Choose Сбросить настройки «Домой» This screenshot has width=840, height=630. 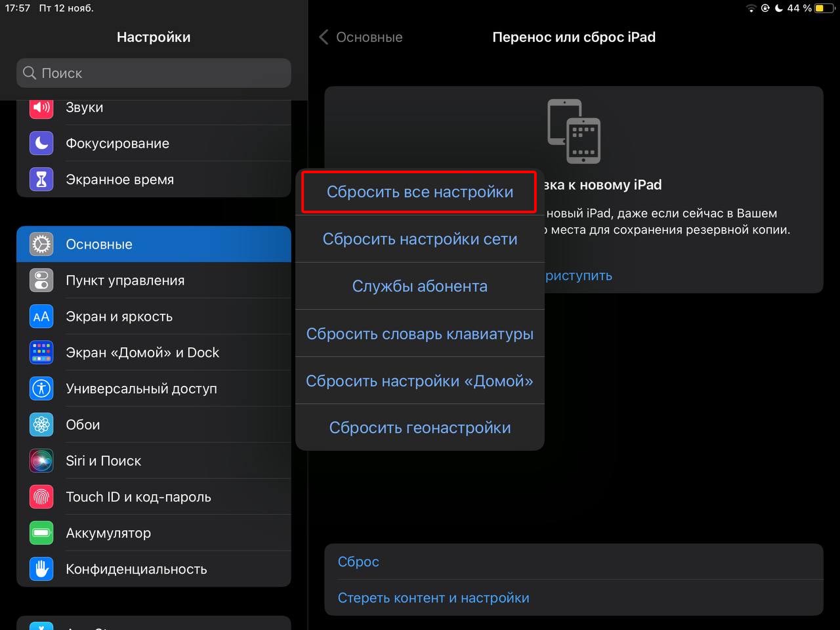point(420,381)
